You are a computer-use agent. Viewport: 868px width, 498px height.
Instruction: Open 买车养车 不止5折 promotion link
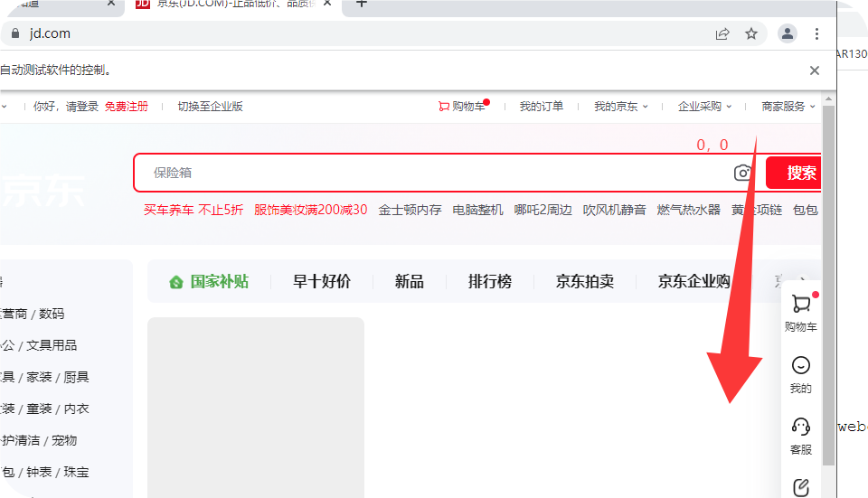click(193, 210)
